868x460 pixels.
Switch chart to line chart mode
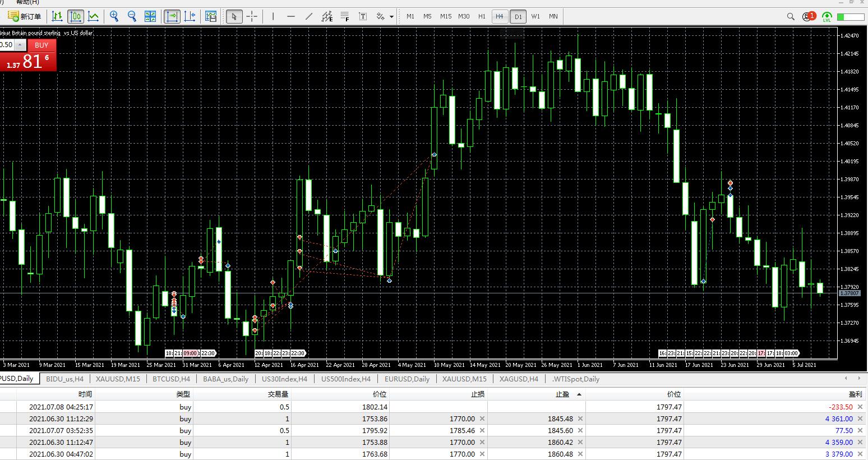[x=94, y=16]
